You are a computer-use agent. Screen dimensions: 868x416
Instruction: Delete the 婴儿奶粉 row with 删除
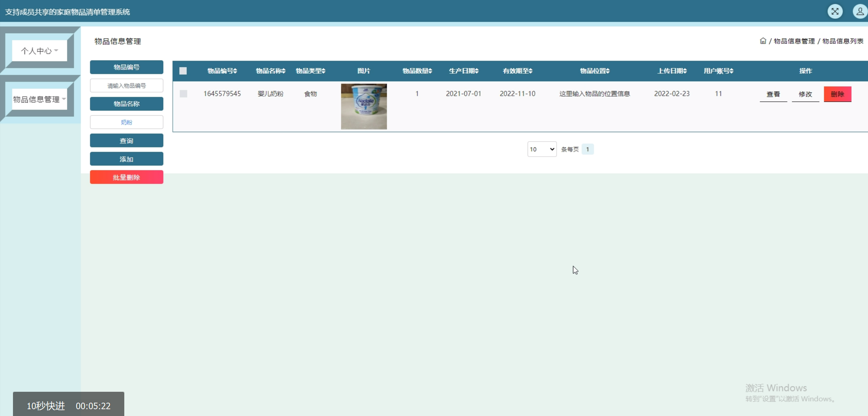tap(837, 94)
